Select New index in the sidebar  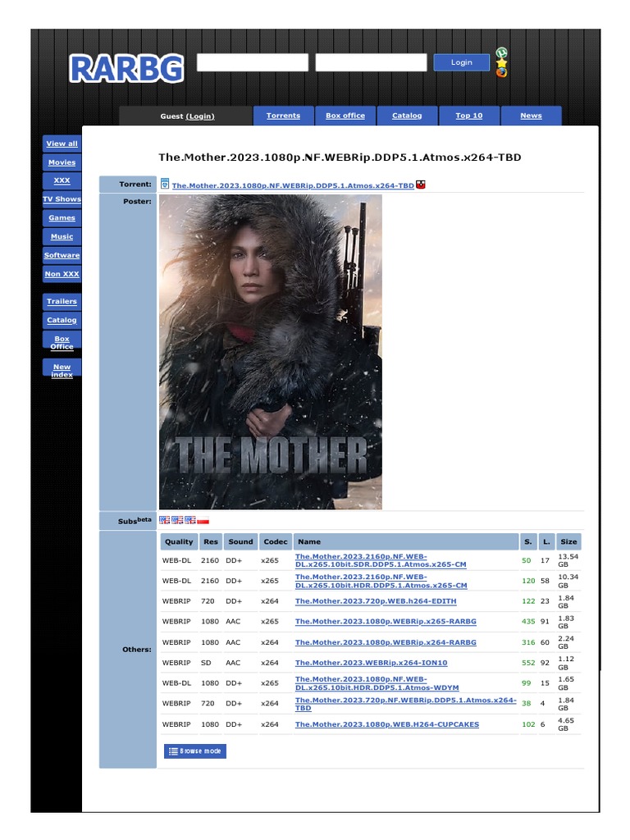(x=62, y=370)
